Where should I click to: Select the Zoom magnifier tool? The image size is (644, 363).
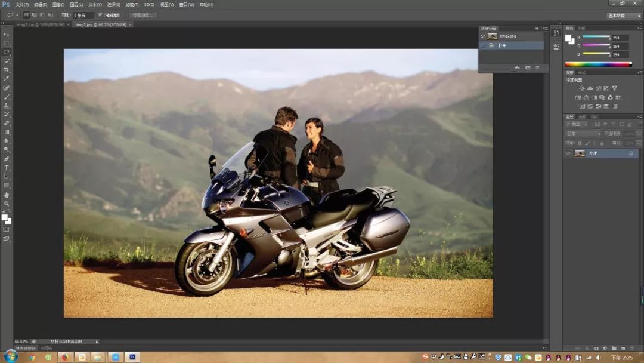click(7, 204)
